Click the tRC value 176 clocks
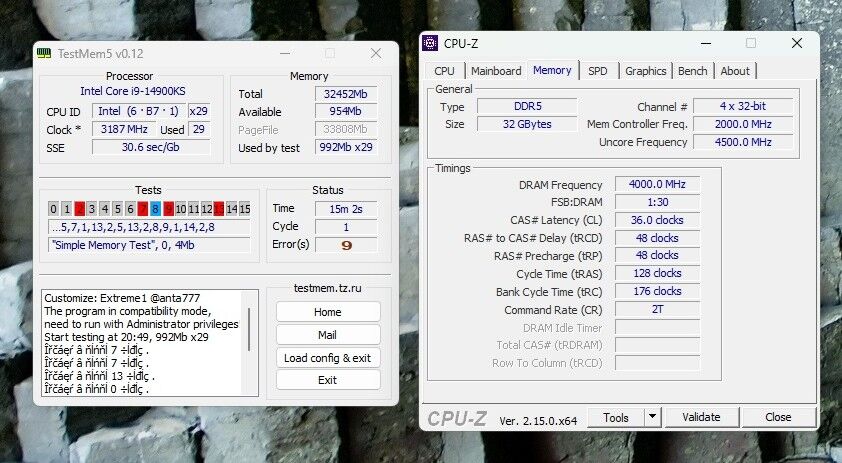 tap(657, 291)
